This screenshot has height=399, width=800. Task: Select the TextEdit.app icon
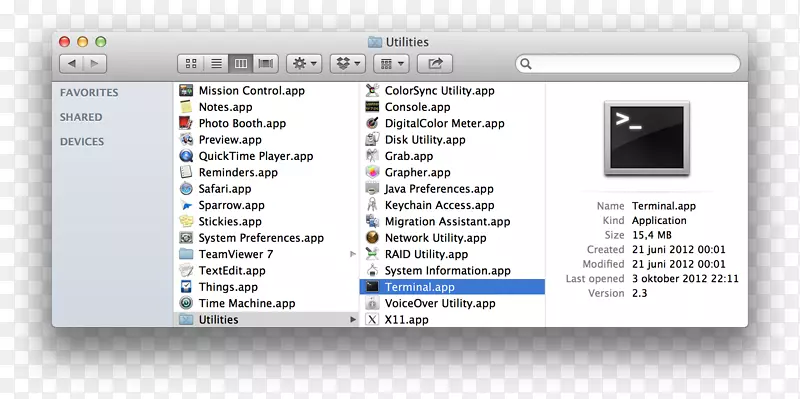click(x=186, y=270)
